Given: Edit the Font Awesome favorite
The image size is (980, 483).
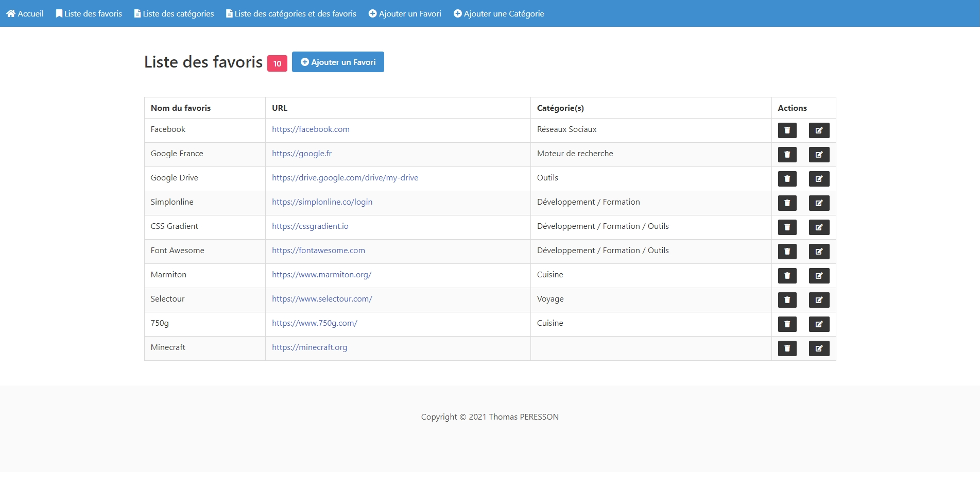Looking at the screenshot, I should point(819,252).
